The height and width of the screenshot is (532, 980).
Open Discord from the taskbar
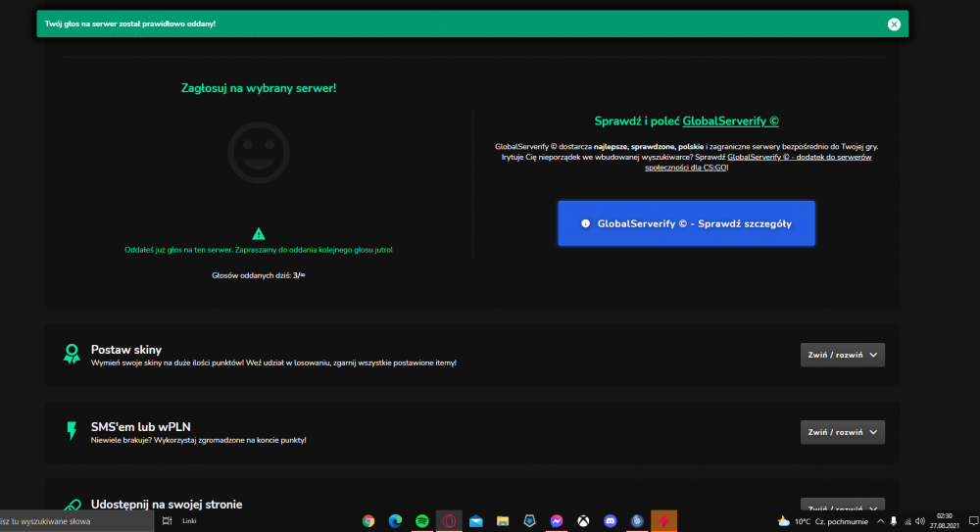point(610,521)
